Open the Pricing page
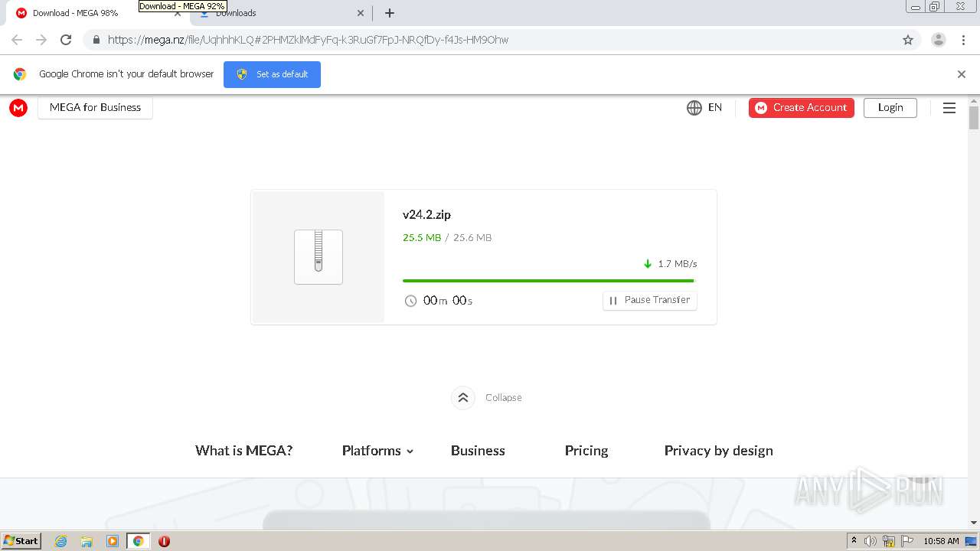 point(586,451)
